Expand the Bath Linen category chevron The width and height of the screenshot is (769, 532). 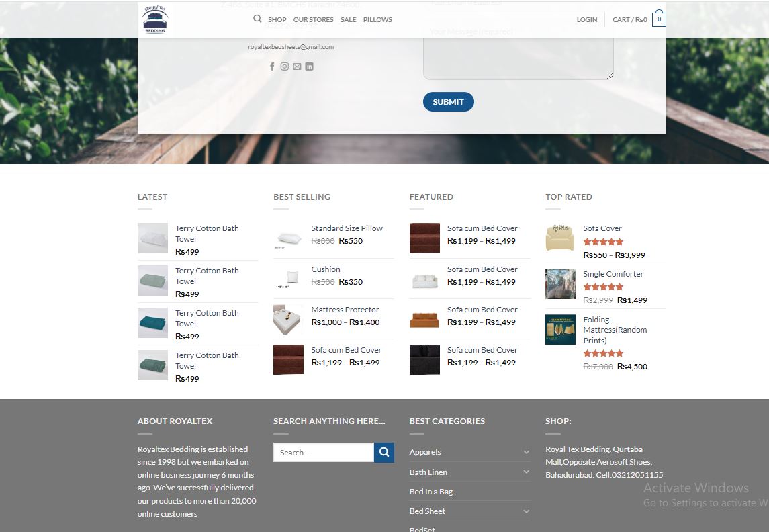tap(526, 472)
